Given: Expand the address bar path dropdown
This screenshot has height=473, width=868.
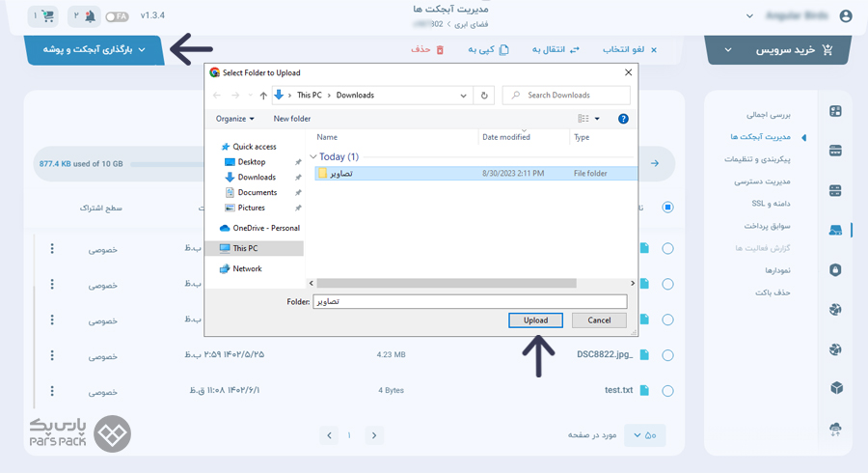Looking at the screenshot, I should coord(463,96).
